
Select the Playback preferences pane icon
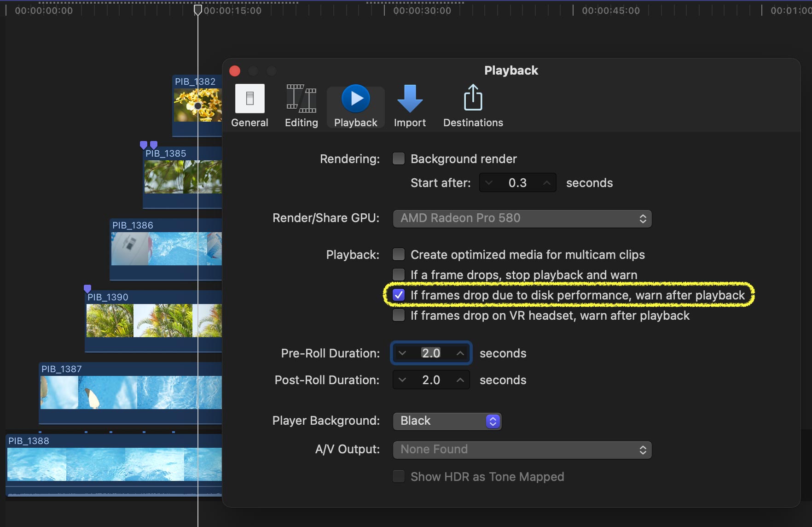355,106
